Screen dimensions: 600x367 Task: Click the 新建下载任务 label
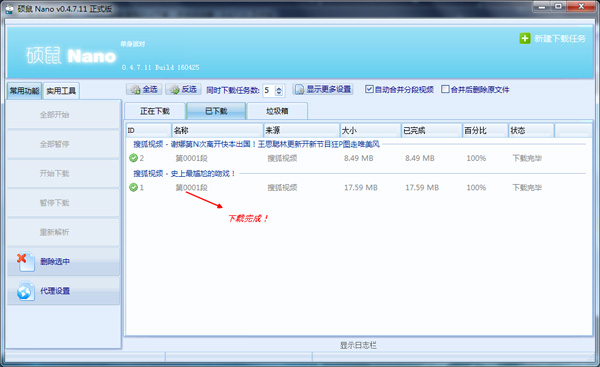pos(560,38)
